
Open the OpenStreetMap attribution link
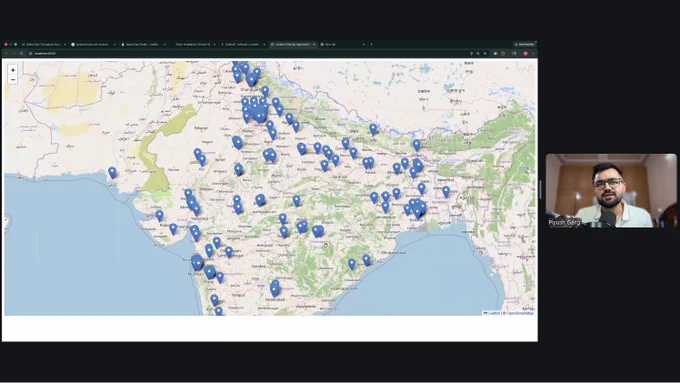click(520, 313)
